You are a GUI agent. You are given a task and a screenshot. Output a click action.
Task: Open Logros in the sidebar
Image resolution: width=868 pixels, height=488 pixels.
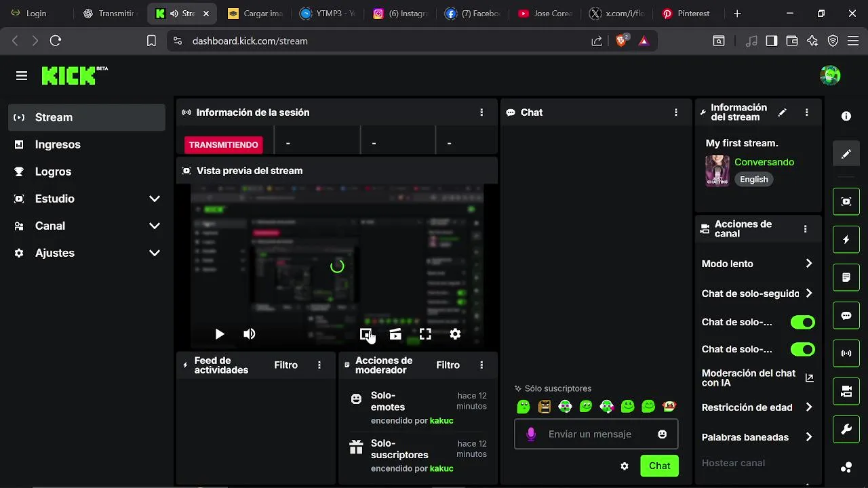[87, 171]
